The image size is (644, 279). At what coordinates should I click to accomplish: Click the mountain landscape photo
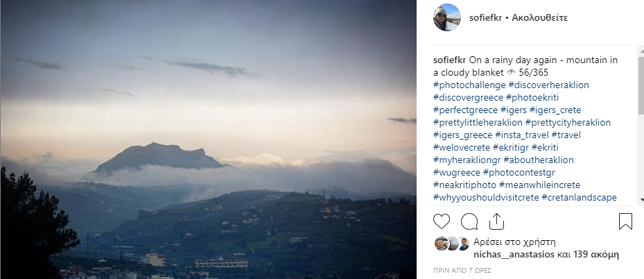[208, 139]
